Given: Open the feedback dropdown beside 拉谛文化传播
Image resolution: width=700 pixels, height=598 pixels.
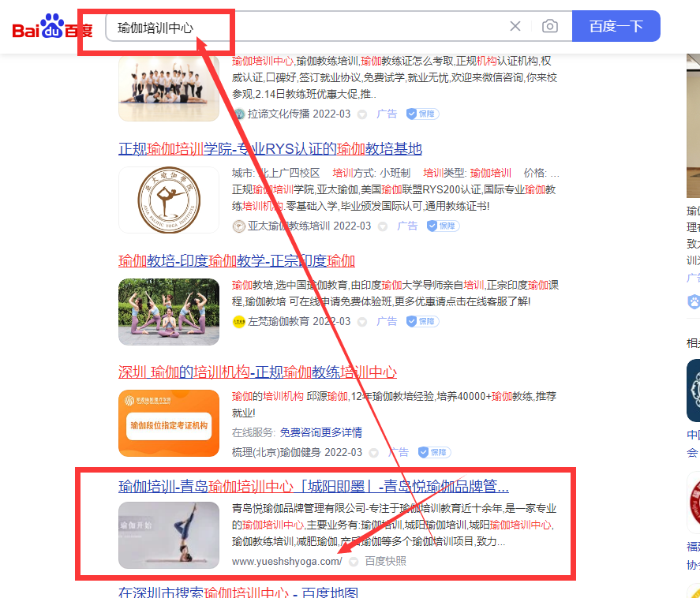Looking at the screenshot, I should pos(361,114).
